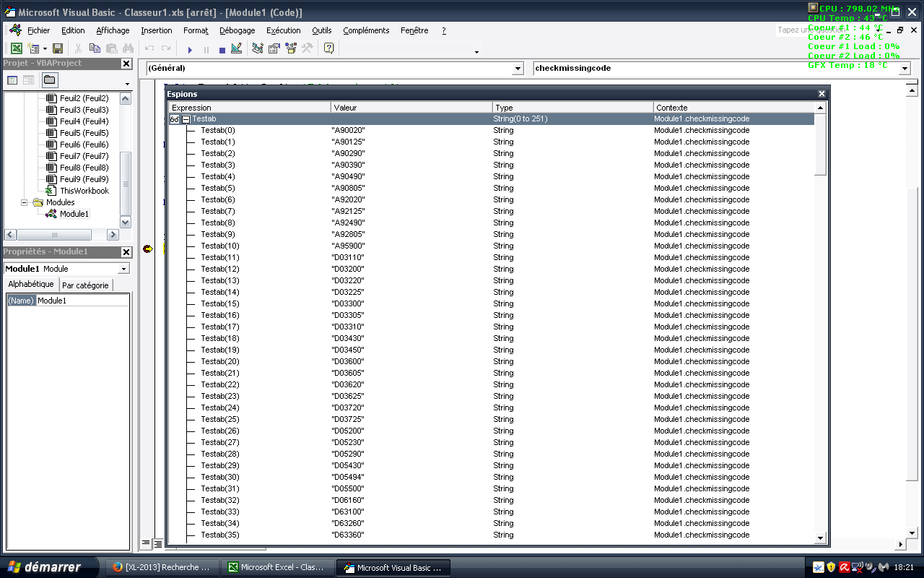Open Project panel toolbar options arrow

point(127,84)
